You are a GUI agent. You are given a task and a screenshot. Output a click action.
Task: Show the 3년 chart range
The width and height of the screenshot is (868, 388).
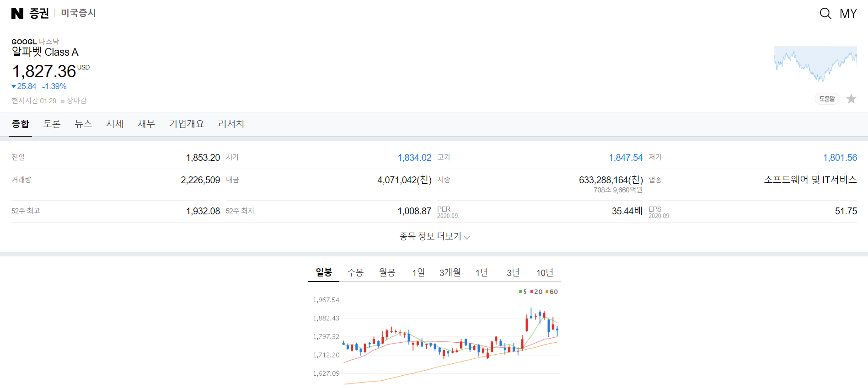513,273
